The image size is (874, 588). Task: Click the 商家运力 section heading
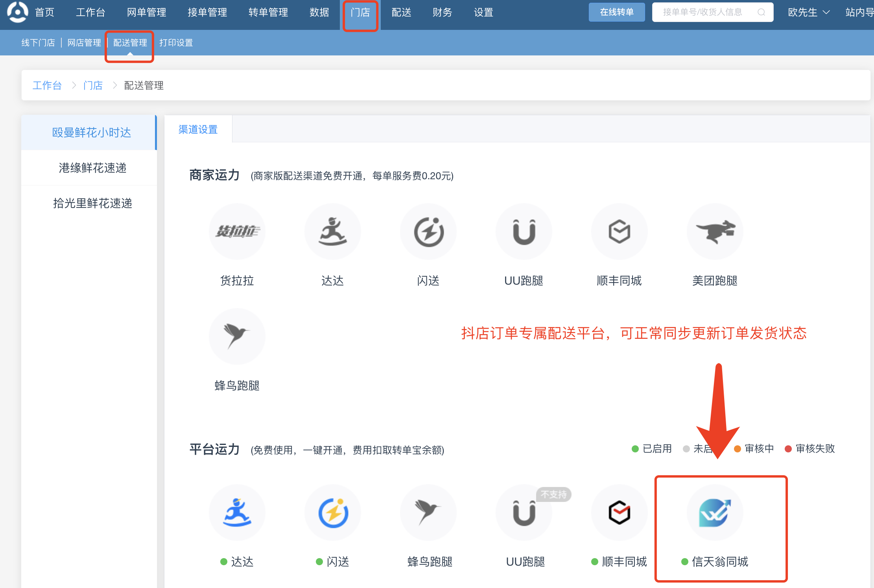[x=214, y=175]
